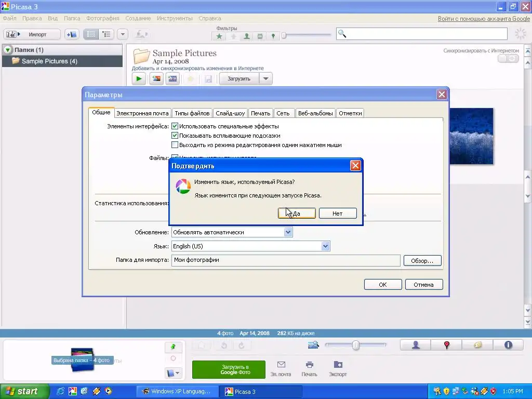Image resolution: width=532 pixels, height=399 pixels.
Task: Enable 'Выходить из режима редактирования' checkbox
Action: (175, 145)
